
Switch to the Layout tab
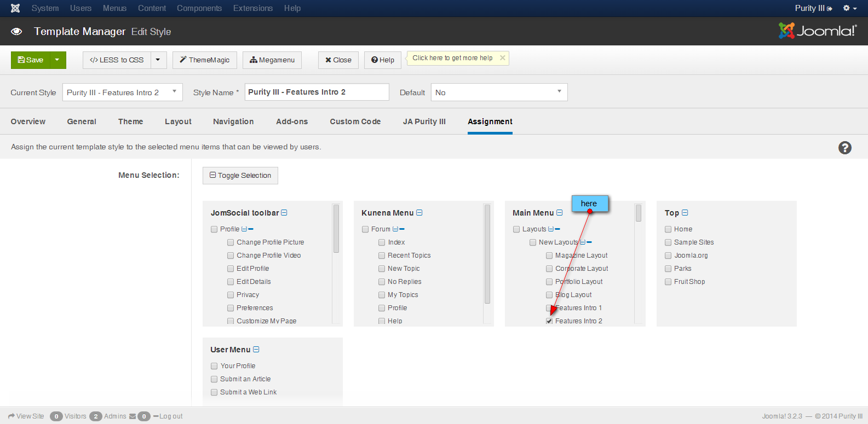click(x=178, y=121)
